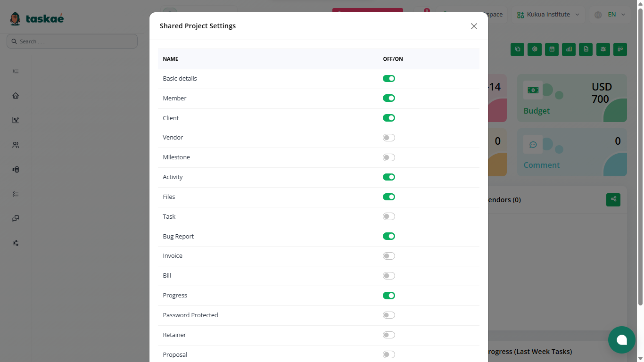
Task: Disable the Basic details toggle
Action: coord(389,79)
